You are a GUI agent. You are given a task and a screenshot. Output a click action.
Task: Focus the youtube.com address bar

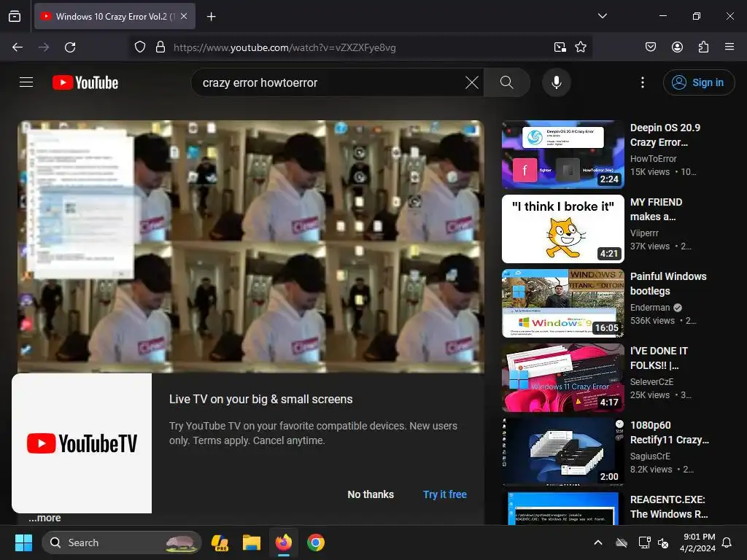[x=360, y=47]
